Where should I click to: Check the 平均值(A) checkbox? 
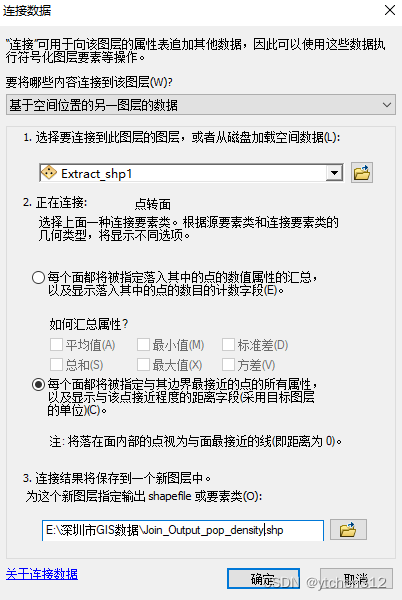coord(56,344)
